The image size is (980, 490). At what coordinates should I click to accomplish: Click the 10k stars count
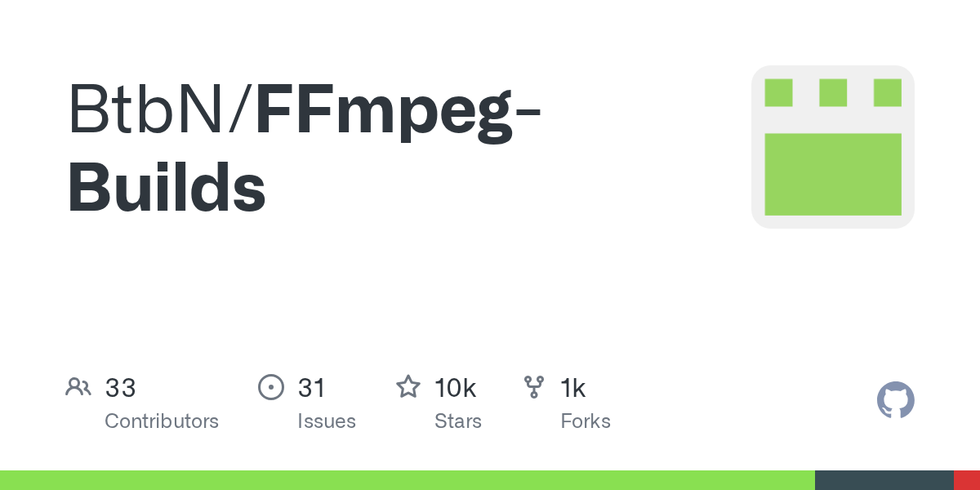[x=455, y=388]
